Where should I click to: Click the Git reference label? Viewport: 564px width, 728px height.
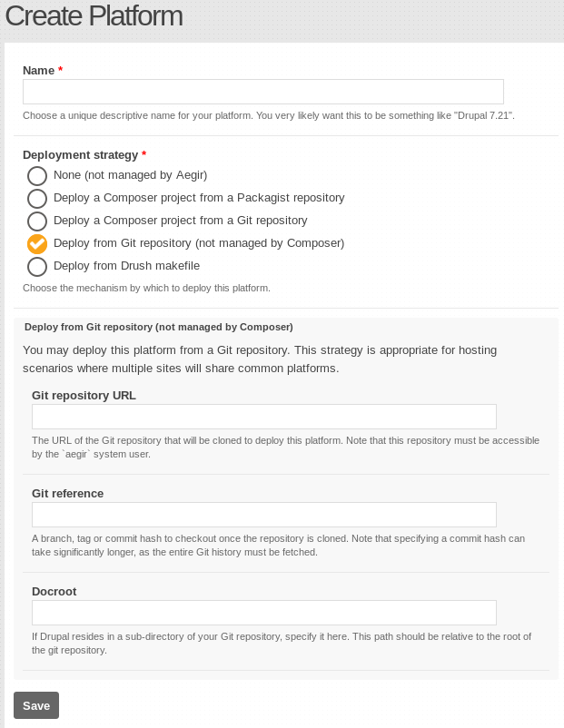pyautogui.click(x=67, y=494)
